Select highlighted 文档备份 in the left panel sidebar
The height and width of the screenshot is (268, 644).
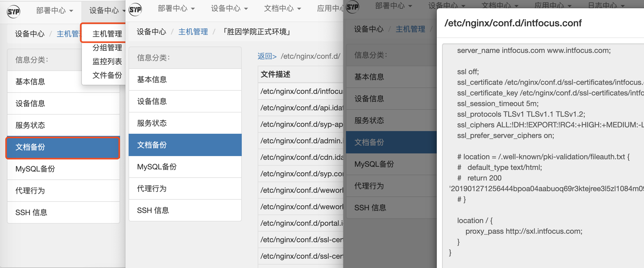pyautogui.click(x=63, y=147)
